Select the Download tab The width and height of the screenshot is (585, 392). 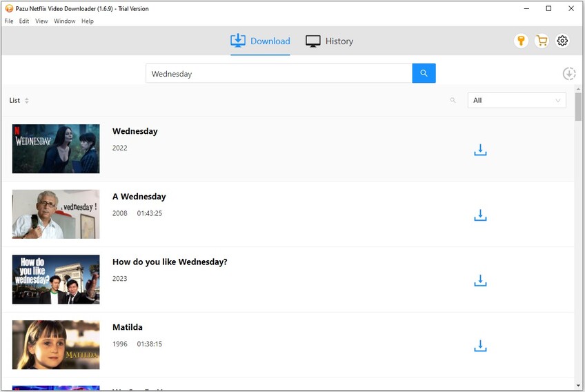pos(260,41)
